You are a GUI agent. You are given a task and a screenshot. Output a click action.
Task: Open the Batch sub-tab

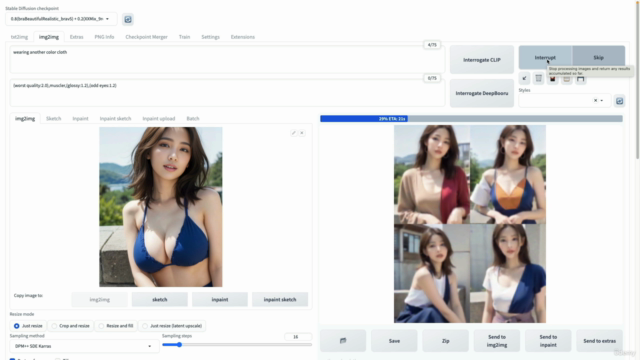tap(193, 118)
